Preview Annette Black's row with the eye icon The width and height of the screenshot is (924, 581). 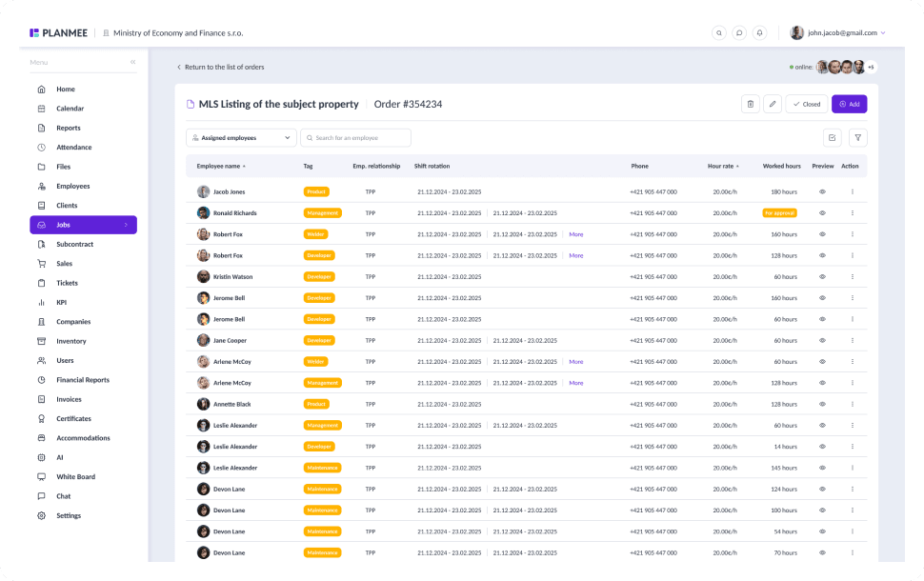tap(822, 404)
